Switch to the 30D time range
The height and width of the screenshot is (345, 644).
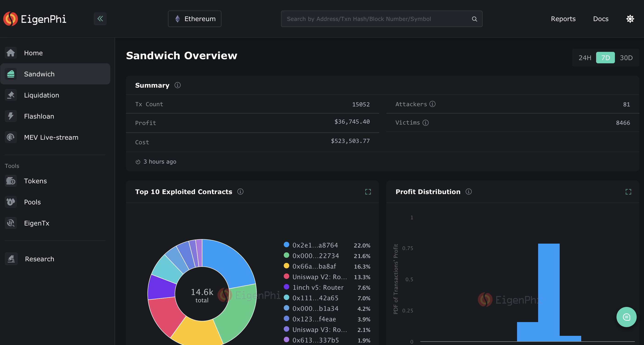point(626,58)
